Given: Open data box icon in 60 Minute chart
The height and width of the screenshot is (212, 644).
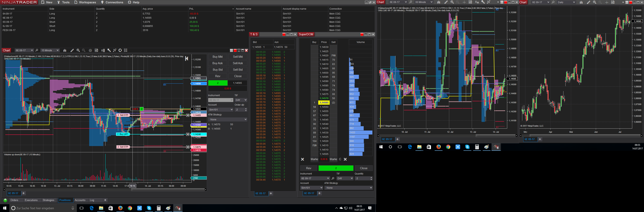Looking at the screenshot, I should pos(470,2).
